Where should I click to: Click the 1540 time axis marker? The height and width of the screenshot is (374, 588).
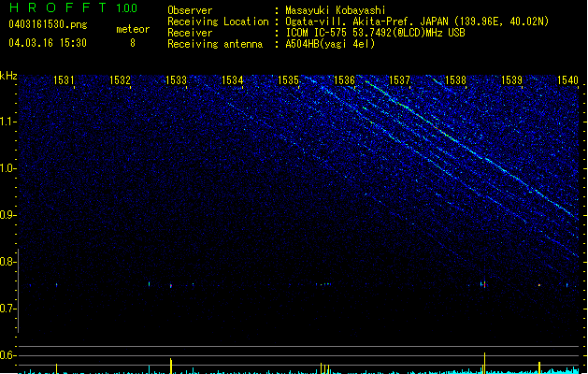click(x=567, y=80)
